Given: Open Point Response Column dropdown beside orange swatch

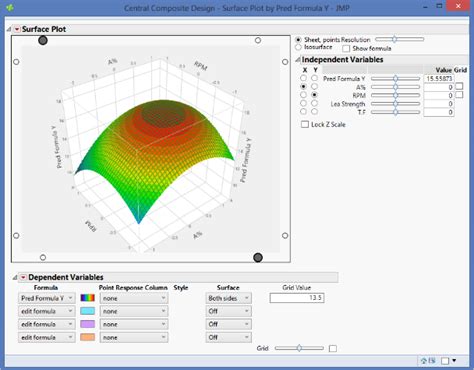Looking at the screenshot, I should (134, 337).
